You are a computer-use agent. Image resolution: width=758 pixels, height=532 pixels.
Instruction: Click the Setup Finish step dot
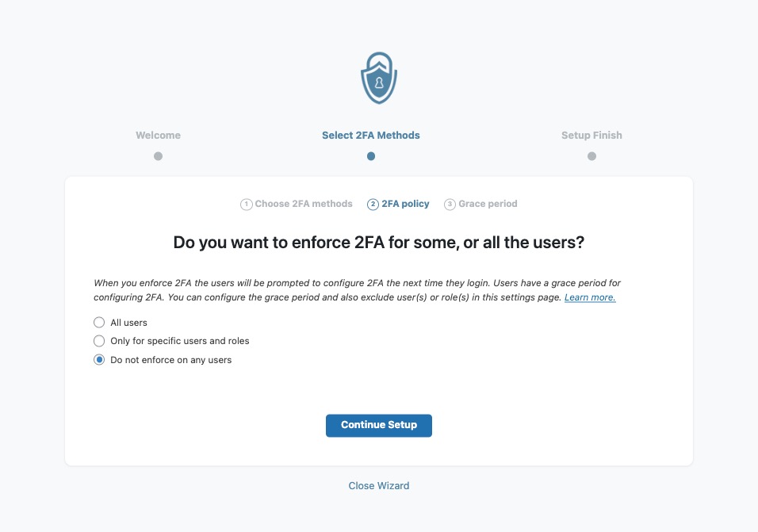(591, 156)
